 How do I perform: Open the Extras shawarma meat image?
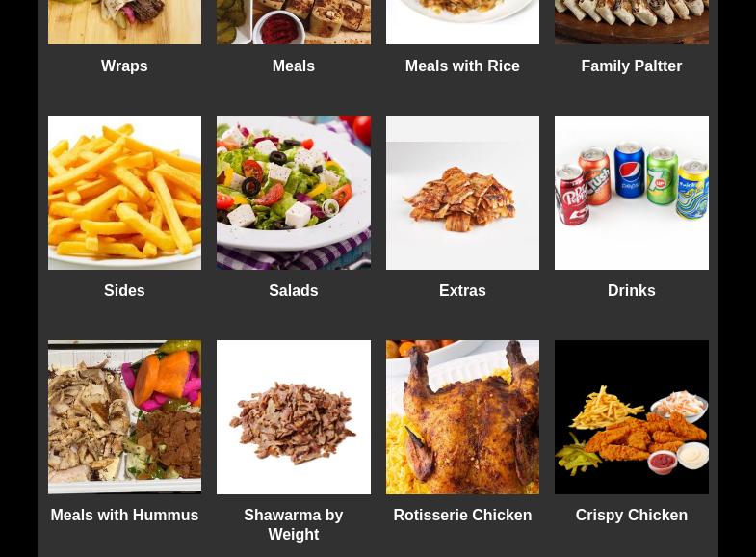pos(462,193)
